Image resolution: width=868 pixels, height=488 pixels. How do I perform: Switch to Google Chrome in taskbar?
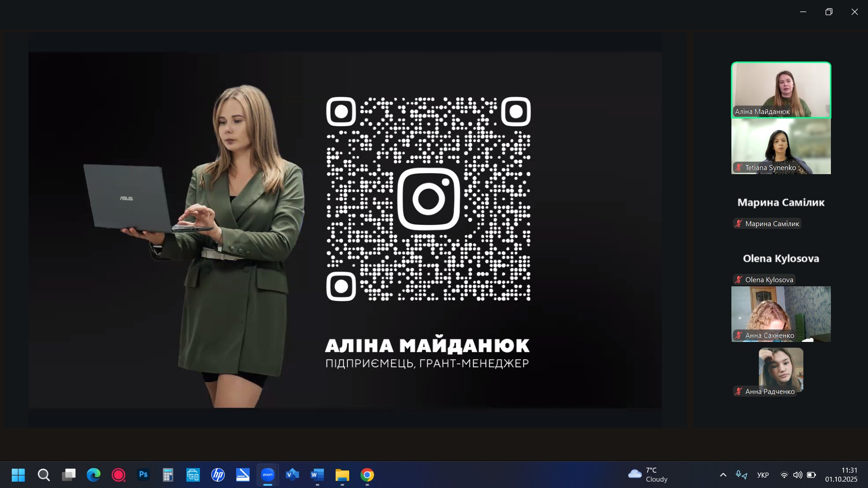[x=367, y=475]
